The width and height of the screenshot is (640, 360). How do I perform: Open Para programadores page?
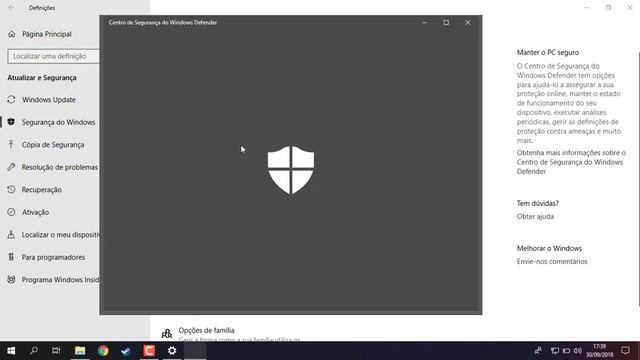tap(53, 257)
